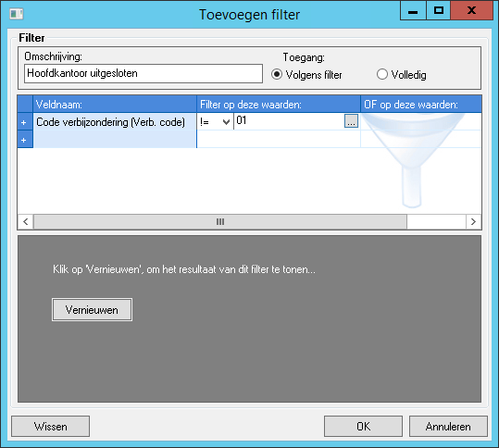Minimize the Toevoegen filter window

(413, 10)
